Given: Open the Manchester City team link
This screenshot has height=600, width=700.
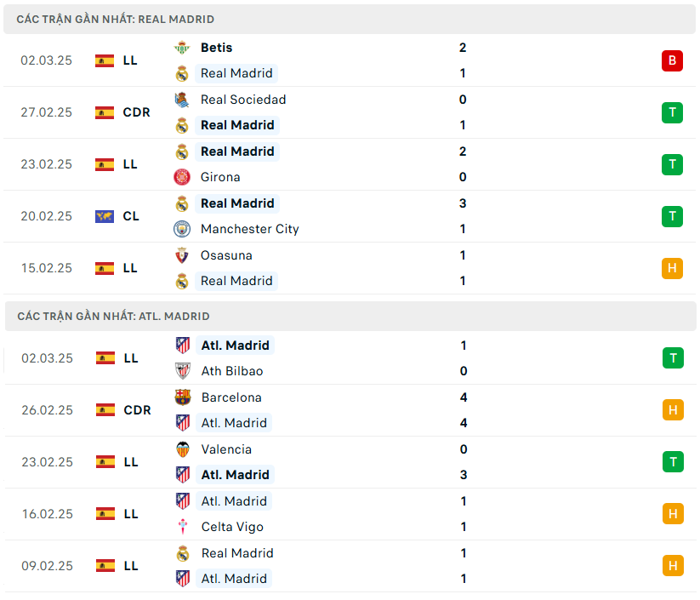Looking at the screenshot, I should tap(250, 229).
